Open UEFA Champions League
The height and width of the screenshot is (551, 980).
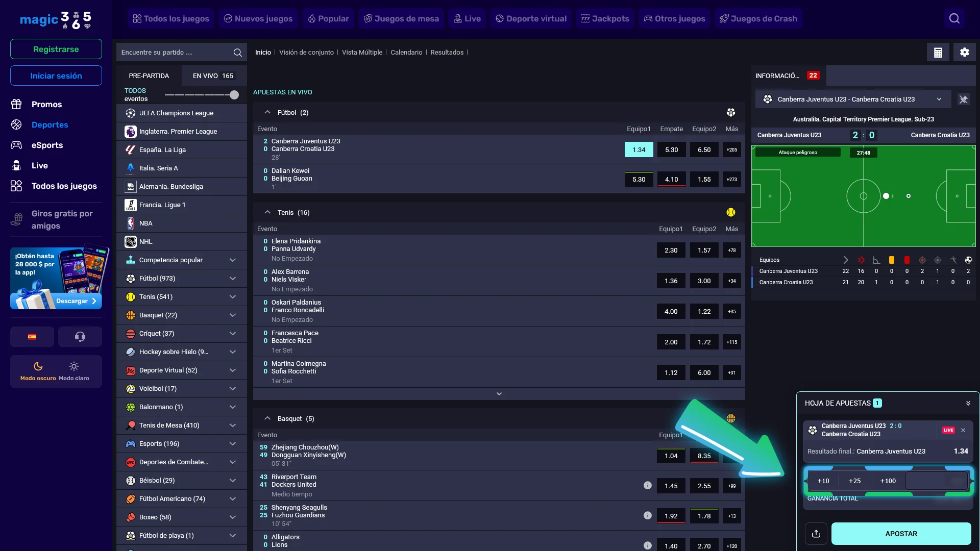(x=182, y=113)
